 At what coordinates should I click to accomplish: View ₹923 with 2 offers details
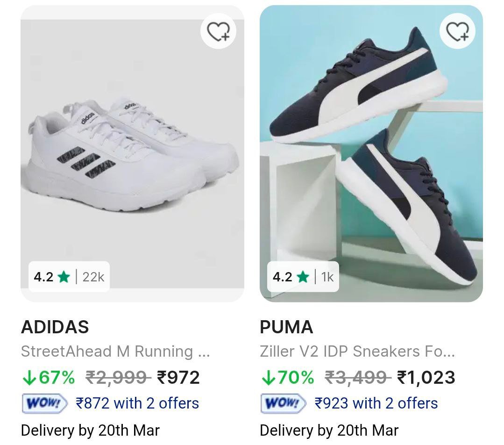[376, 402]
